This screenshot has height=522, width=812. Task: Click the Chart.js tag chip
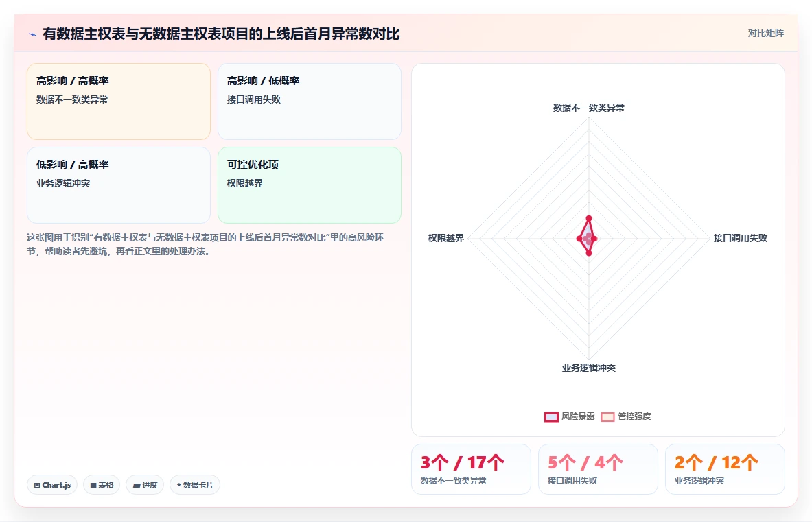point(52,485)
